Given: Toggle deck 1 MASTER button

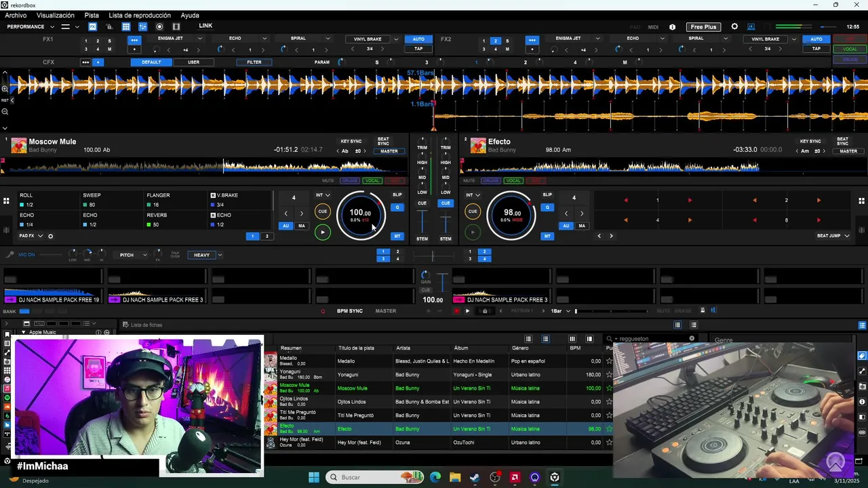Looking at the screenshot, I should click(389, 151).
